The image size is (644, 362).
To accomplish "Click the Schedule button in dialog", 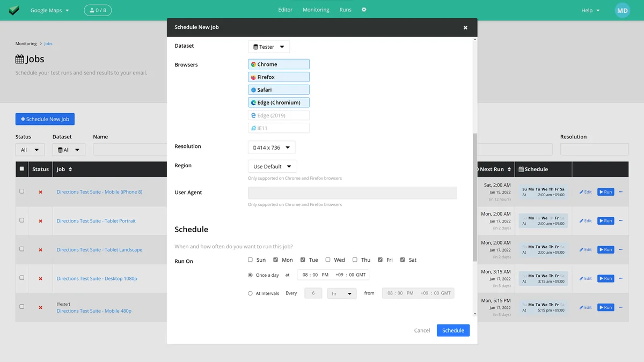I will [453, 330].
